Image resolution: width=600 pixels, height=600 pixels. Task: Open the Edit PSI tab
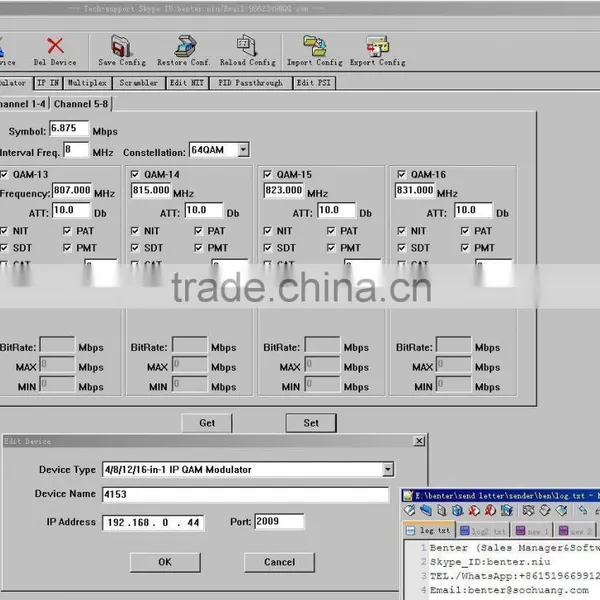pos(314,83)
